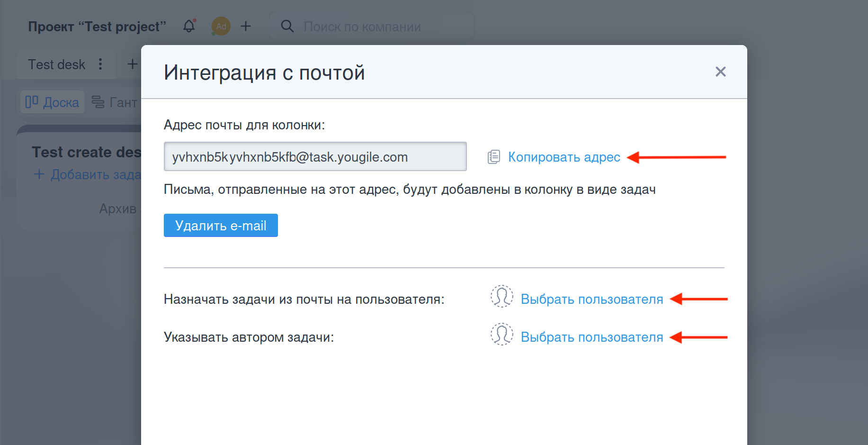Click the copy address clipboard icon
The image size is (868, 445).
point(493,157)
